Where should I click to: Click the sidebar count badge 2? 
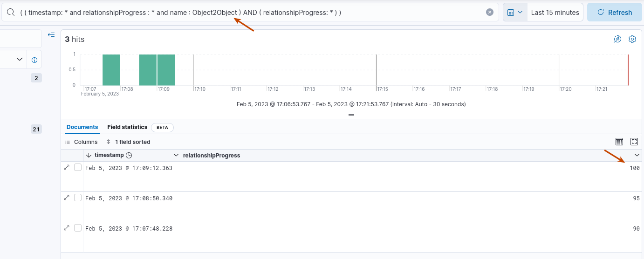click(36, 78)
